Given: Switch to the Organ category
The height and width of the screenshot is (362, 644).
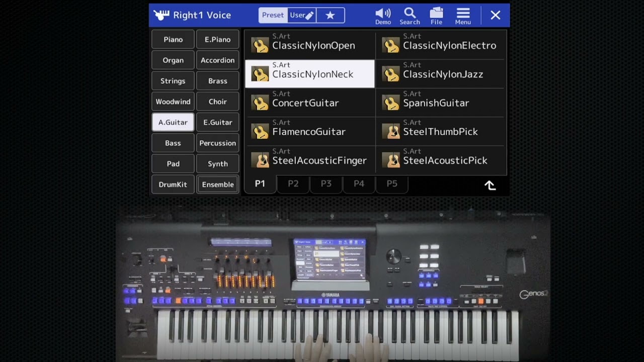Looking at the screenshot, I should [173, 60].
